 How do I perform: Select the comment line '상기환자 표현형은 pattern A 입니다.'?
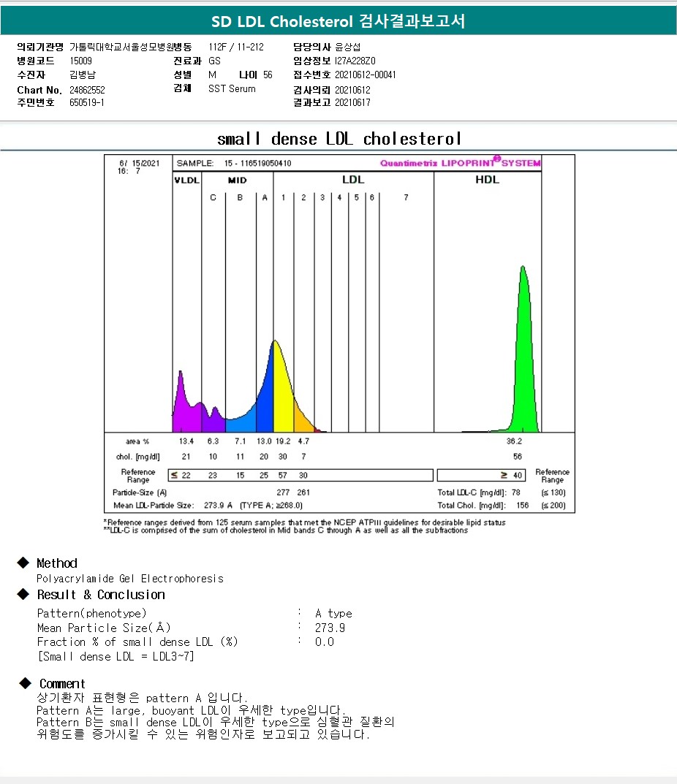coord(142,698)
